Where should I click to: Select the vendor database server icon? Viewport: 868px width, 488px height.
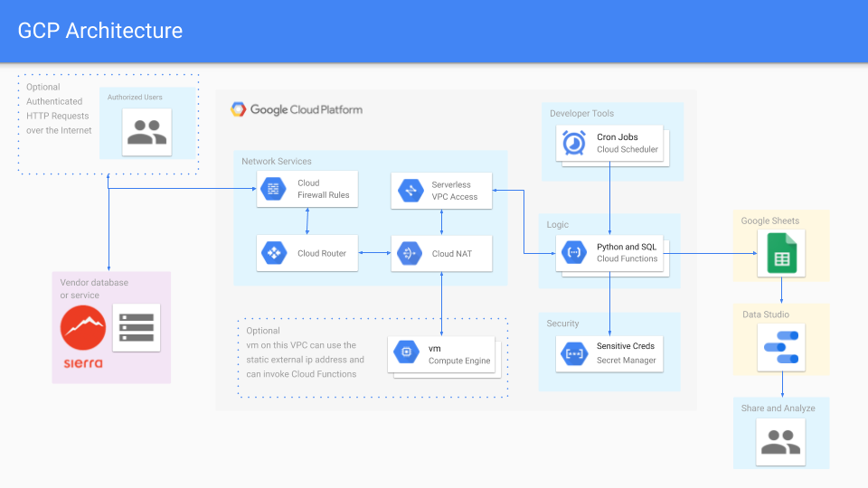tap(137, 327)
